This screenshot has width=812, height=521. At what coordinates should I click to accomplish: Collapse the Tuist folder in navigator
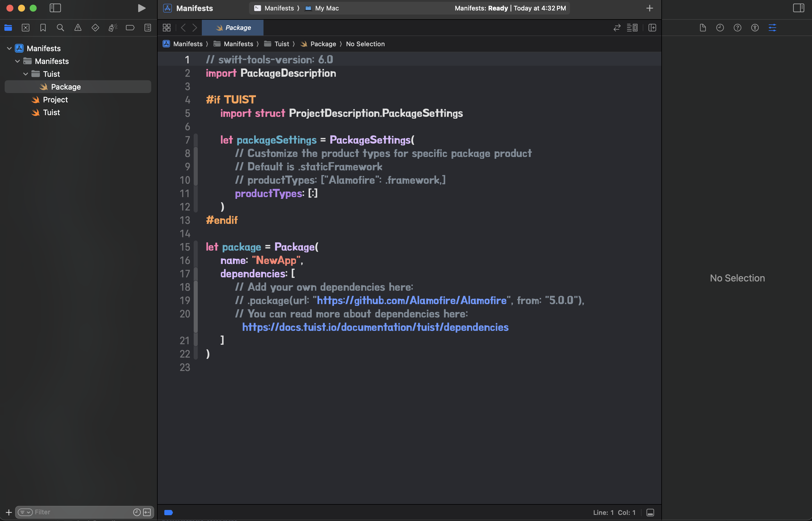25,74
